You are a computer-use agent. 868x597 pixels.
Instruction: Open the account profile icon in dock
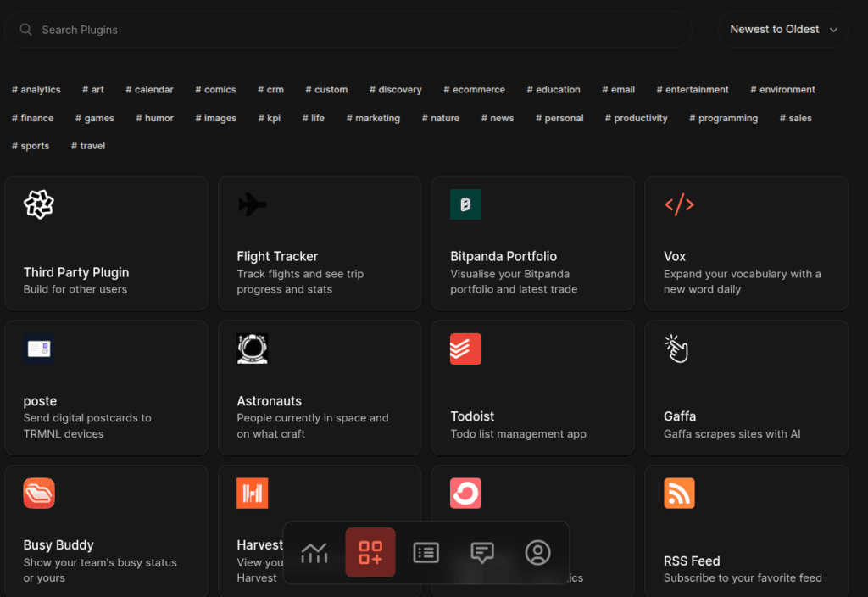click(x=537, y=553)
